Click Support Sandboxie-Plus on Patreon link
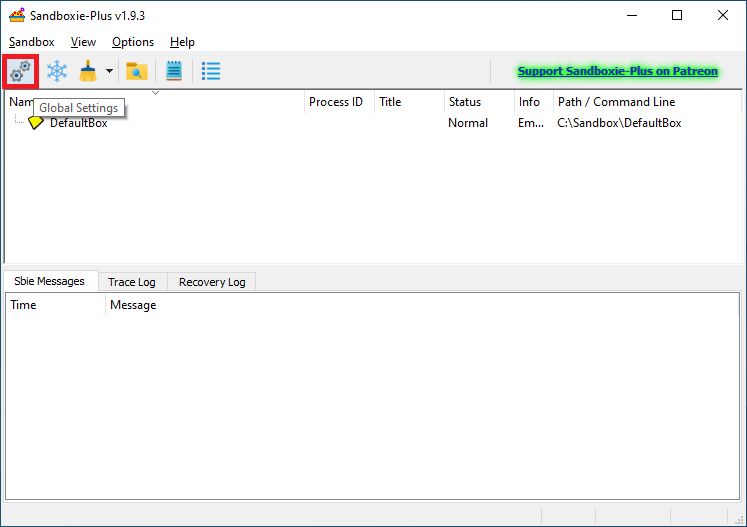The height and width of the screenshot is (527, 747). point(617,71)
